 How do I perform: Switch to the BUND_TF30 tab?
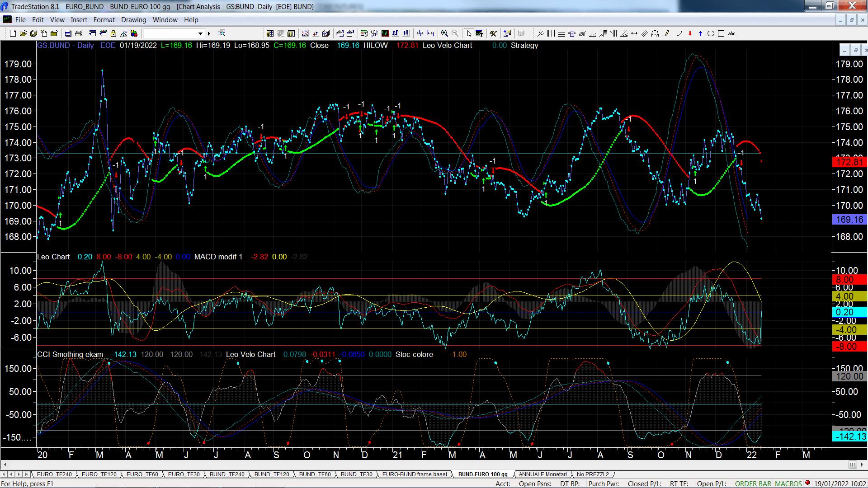356,474
